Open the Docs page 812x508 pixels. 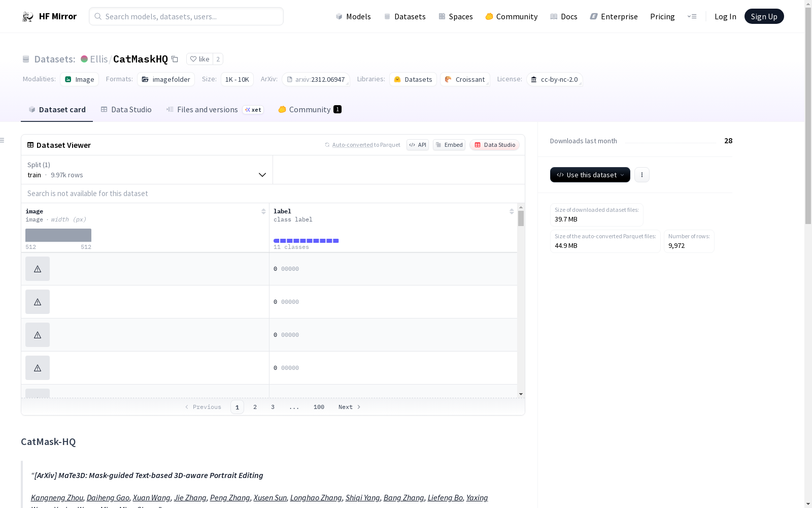pyautogui.click(x=564, y=16)
